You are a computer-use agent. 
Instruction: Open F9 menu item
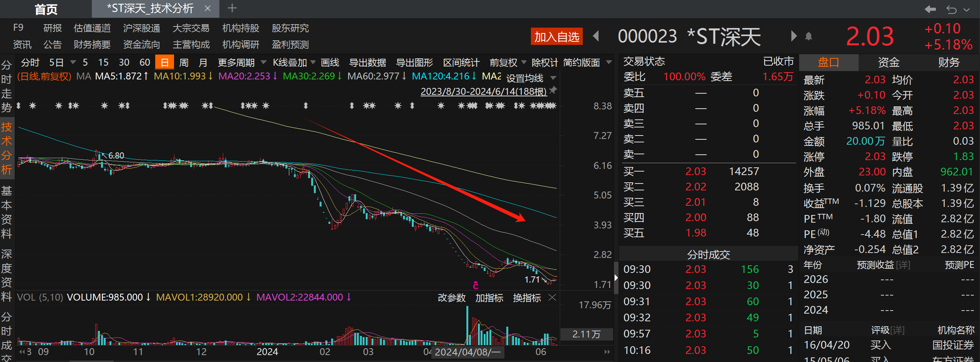(x=18, y=28)
